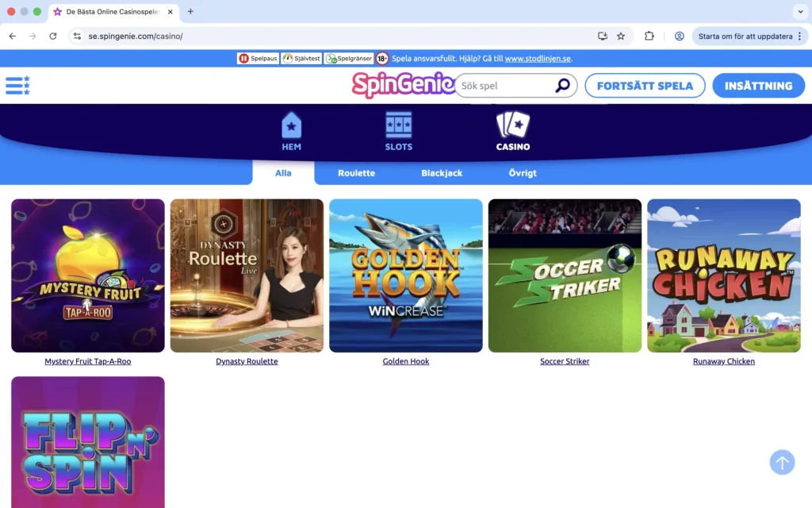The height and width of the screenshot is (508, 812).
Task: Open the hamburger menu icon
Action: 17,85
